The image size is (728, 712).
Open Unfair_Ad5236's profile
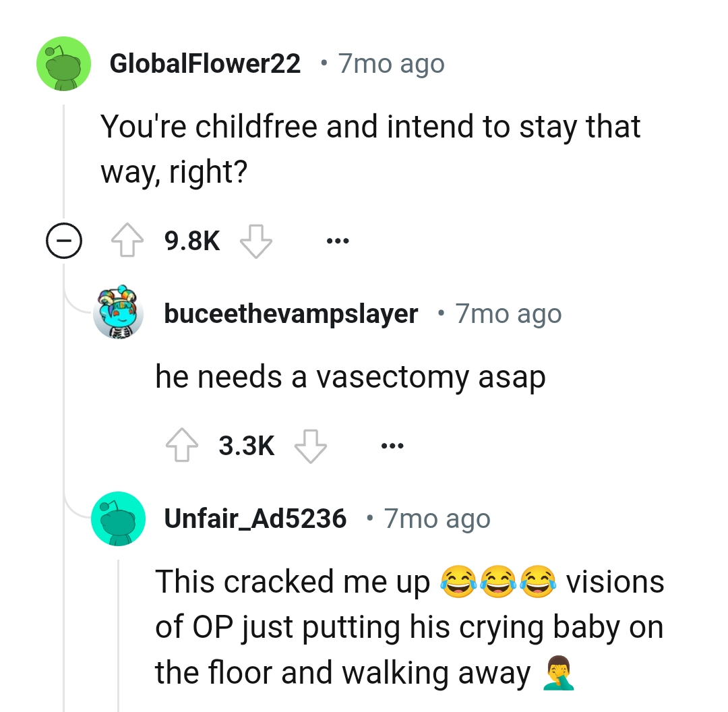tap(255, 518)
